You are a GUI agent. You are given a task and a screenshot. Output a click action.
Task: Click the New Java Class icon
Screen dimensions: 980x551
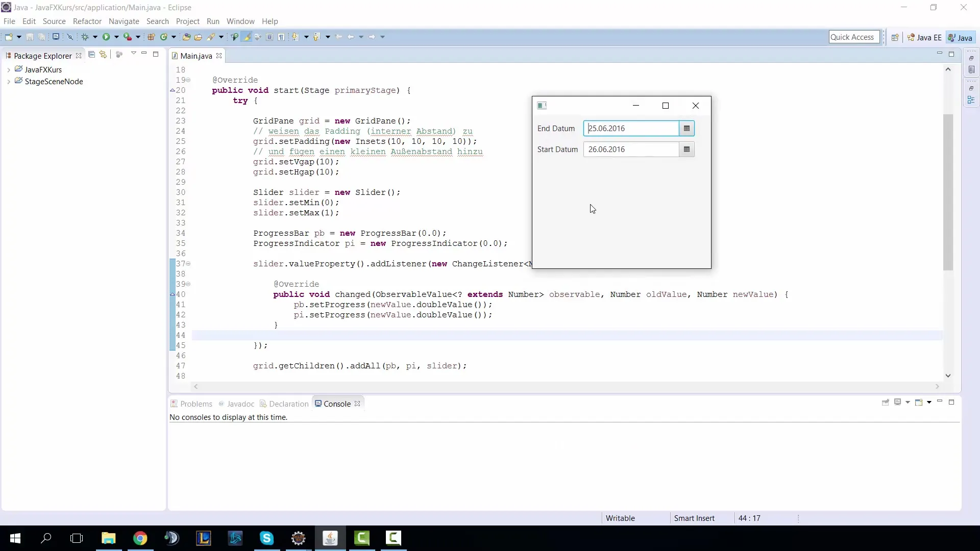(x=164, y=37)
